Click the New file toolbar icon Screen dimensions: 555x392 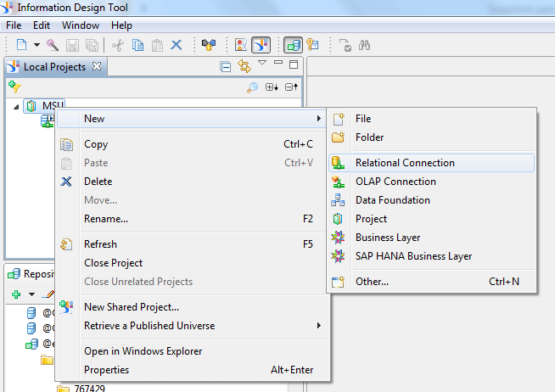tap(21, 45)
